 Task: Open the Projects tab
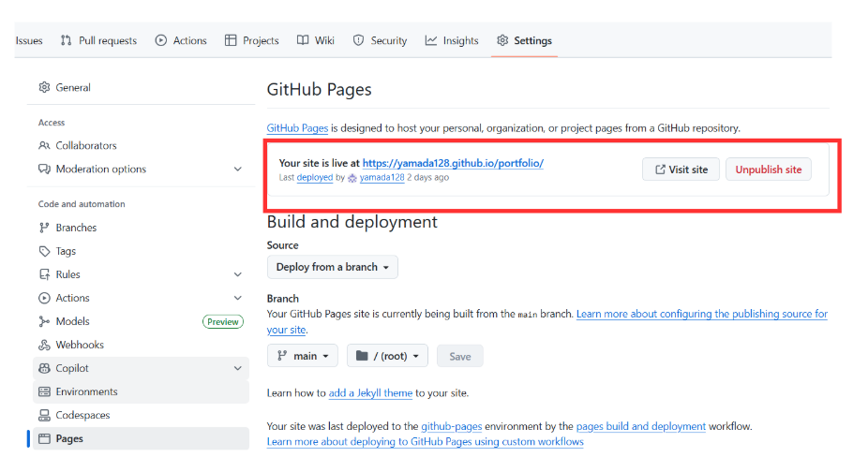[x=252, y=40]
